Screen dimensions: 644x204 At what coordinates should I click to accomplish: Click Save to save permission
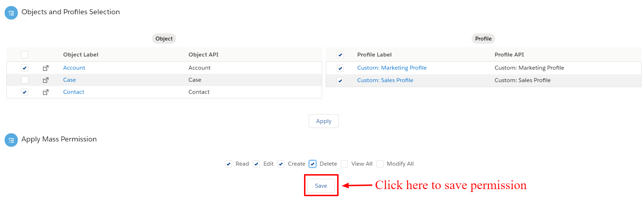(x=321, y=186)
